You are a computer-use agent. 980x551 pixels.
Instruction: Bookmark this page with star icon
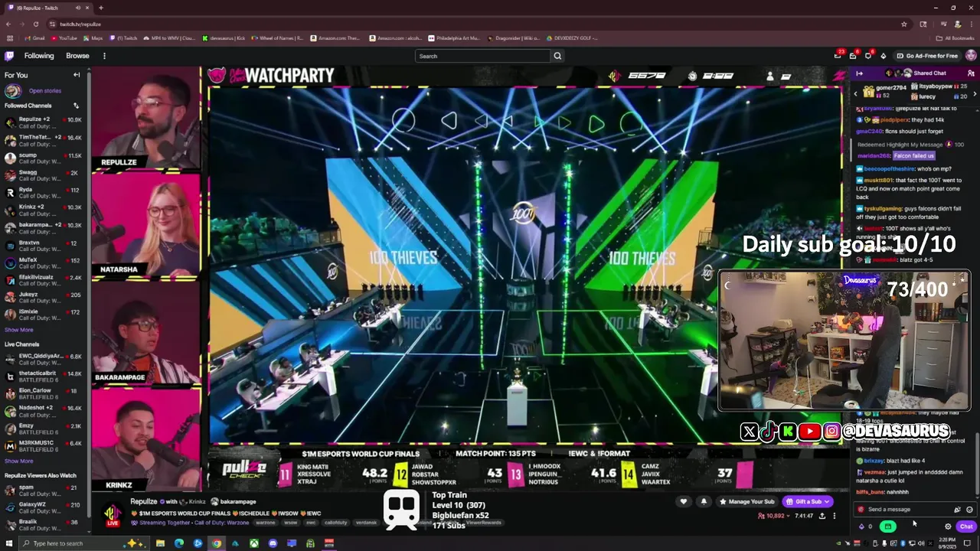point(903,24)
